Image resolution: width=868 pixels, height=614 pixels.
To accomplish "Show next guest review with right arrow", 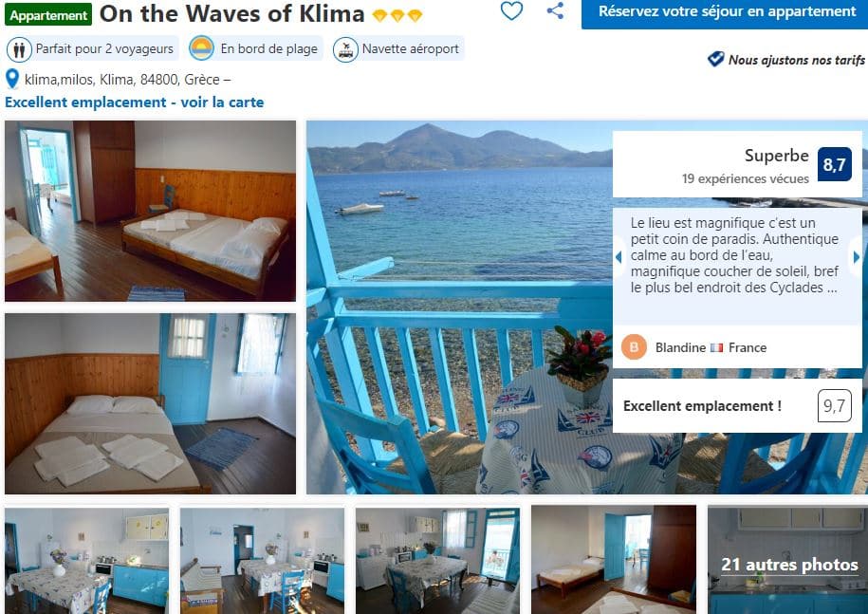I will tap(856, 257).
